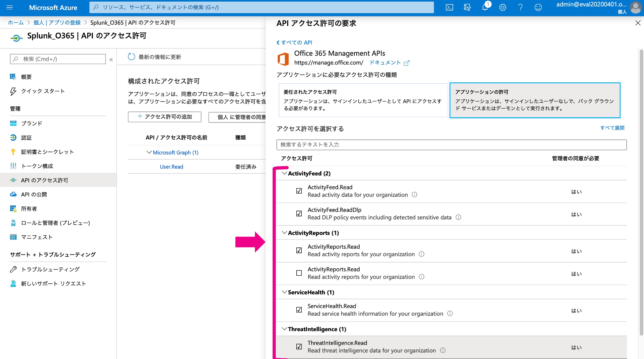Collapse the ActivityReports (1) group
This screenshot has height=359, width=644.
284,232
